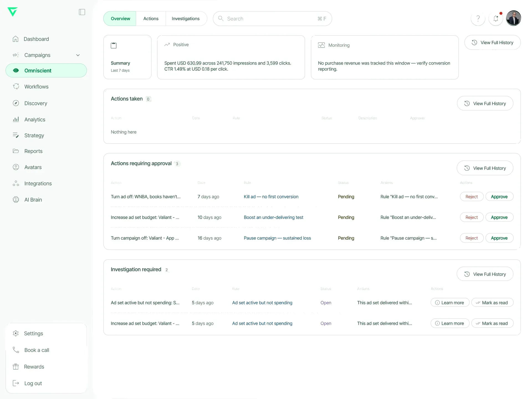532x399 pixels.
Task: Approve the Turn ad off WNBA action
Action: [x=499, y=197]
